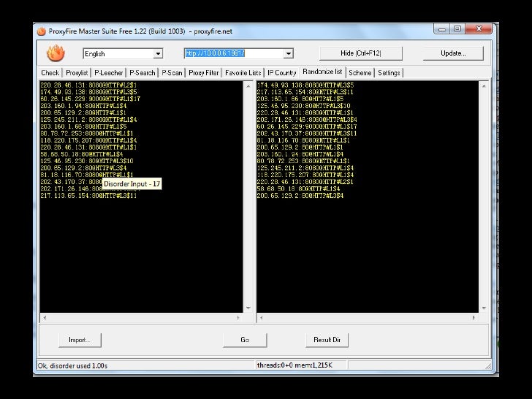Click output line 202.43.170.37:8080@HTTP#L3$11
The width and height of the screenshot is (532, 399).
pos(307,133)
